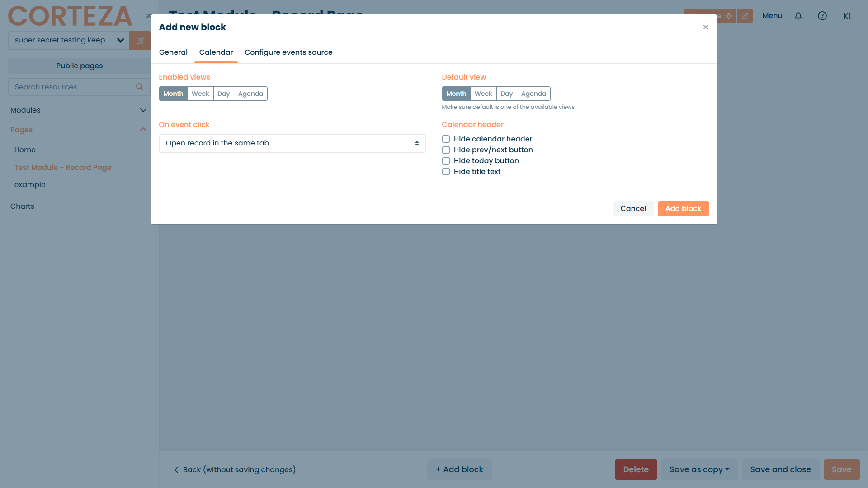Viewport: 868px width, 488px height.
Task: Enable Day in Enabled views
Action: 224,94
